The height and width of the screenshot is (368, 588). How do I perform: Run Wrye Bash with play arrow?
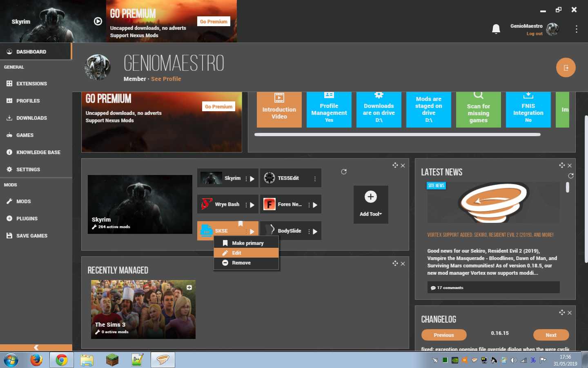point(252,205)
